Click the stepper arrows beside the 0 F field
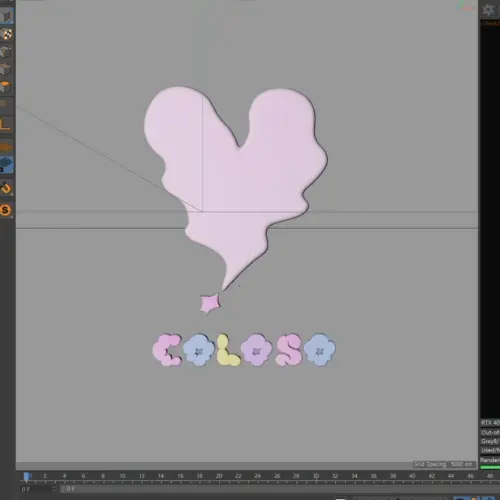Screen dimensions: 500x500 (x=54, y=489)
